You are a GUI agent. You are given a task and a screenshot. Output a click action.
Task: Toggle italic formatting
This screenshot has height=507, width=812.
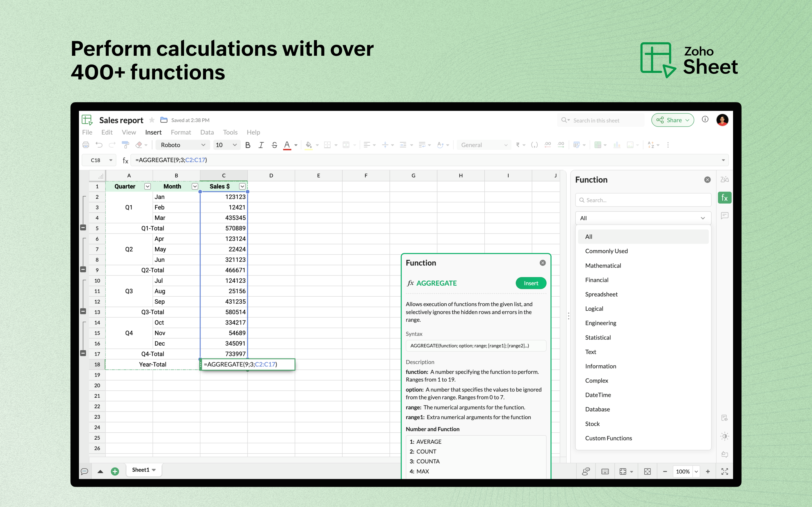point(261,144)
